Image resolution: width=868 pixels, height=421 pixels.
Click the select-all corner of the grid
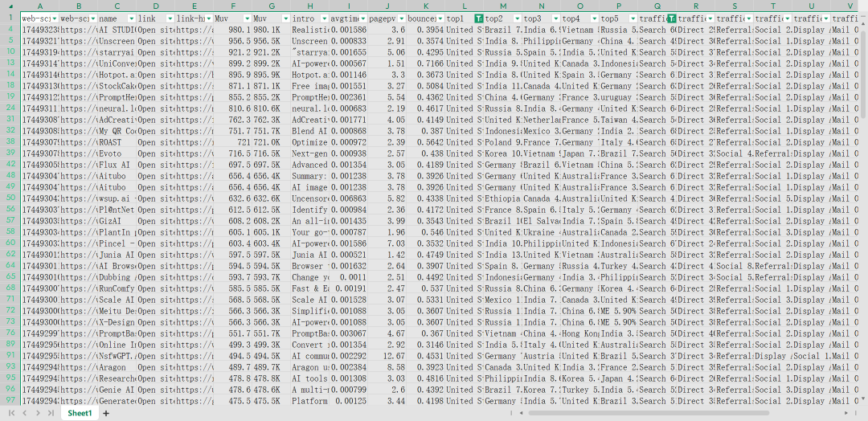click(x=10, y=6)
